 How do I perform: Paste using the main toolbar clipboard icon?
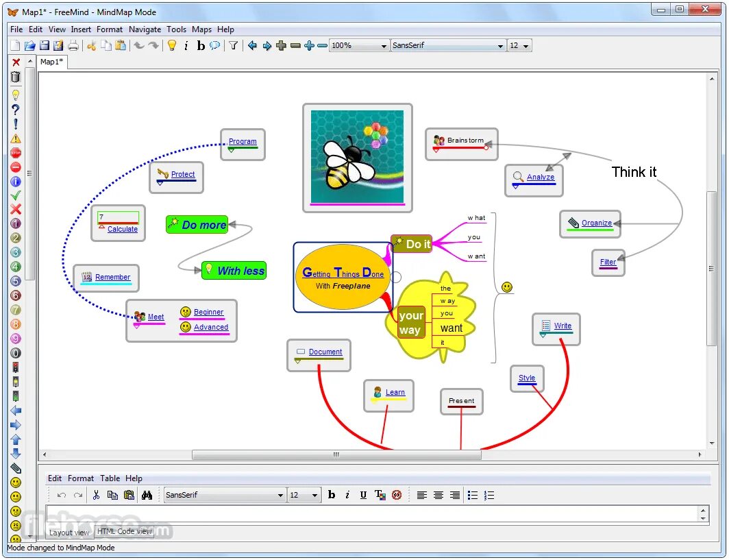(121, 45)
